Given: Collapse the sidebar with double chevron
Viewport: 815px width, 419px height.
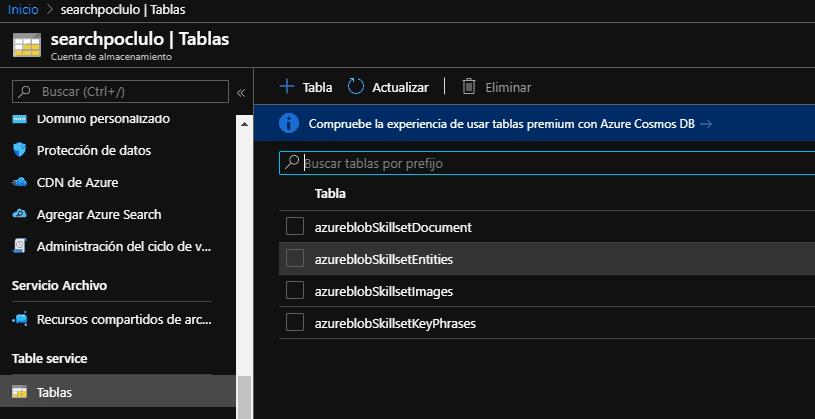Looking at the screenshot, I should tap(241, 93).
